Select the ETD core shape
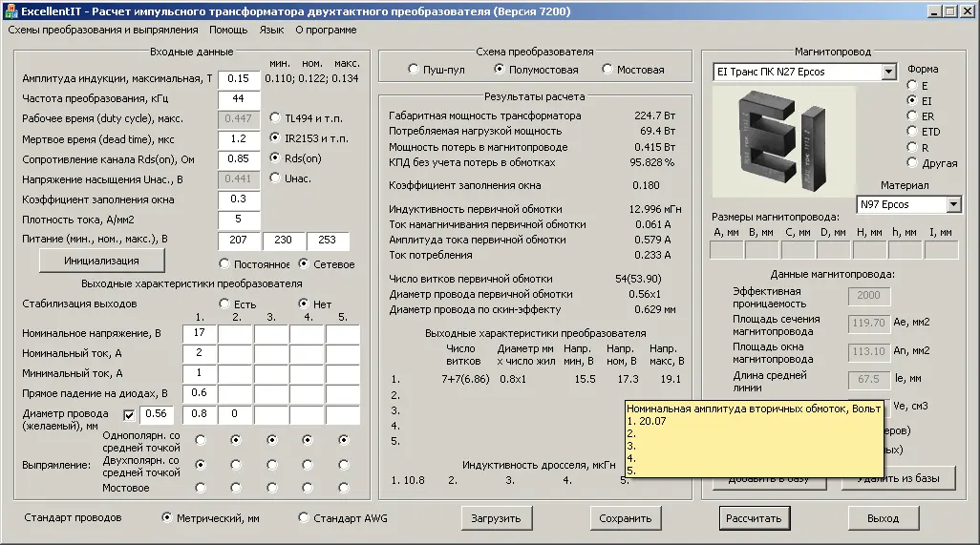This screenshot has height=545, width=980. 911,132
